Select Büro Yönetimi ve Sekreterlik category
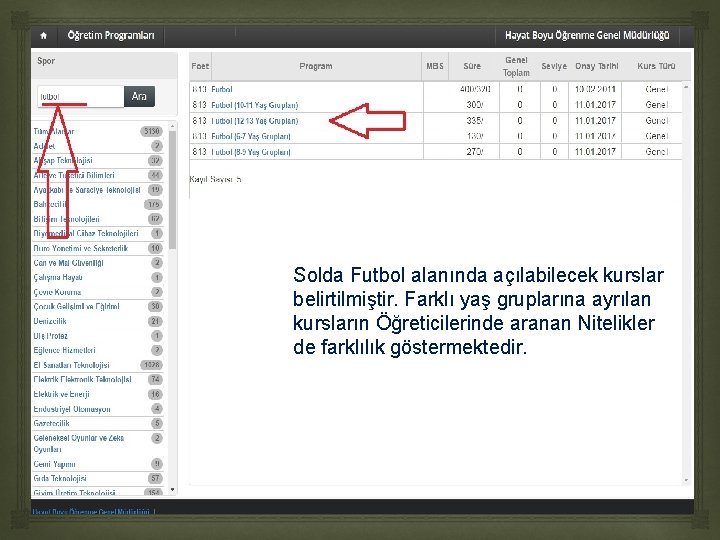This screenshot has height=540, width=720. (81, 248)
